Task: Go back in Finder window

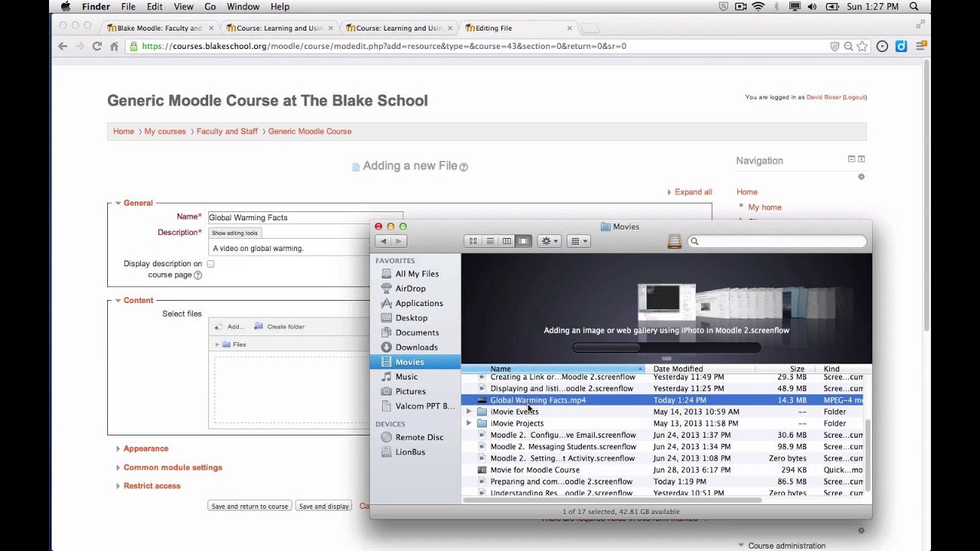Action: click(384, 241)
